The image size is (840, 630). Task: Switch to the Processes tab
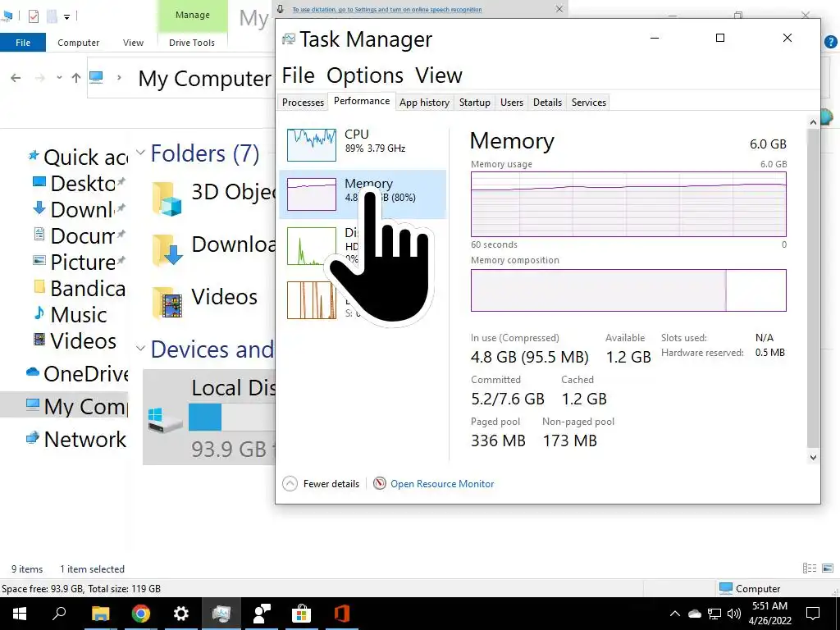pos(304,103)
